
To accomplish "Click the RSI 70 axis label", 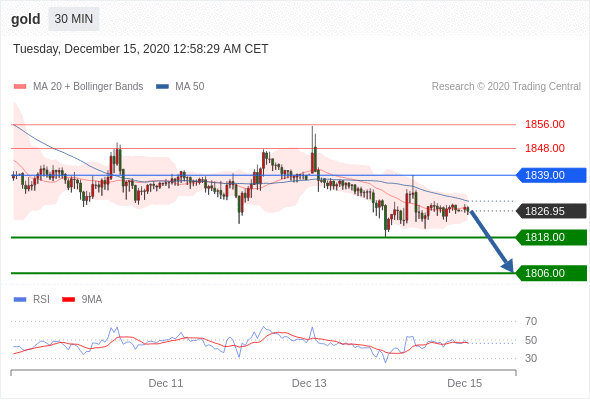I will coord(531,321).
